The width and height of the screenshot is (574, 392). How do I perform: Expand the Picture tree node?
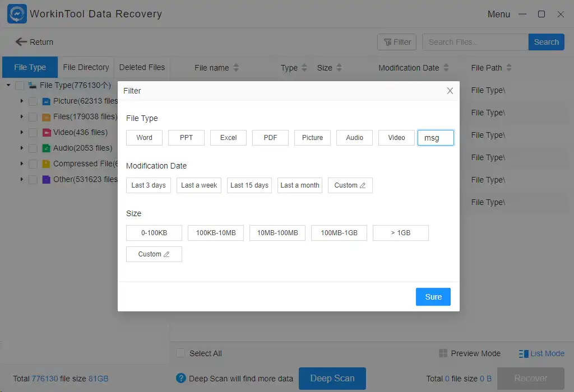(x=22, y=101)
